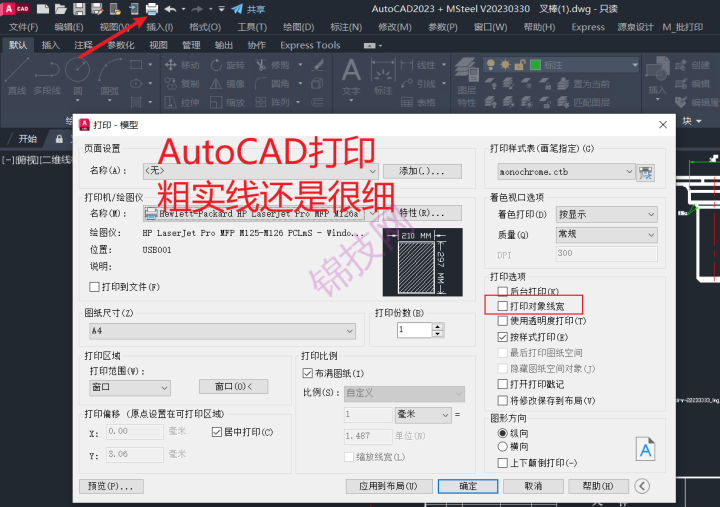Screen dimensions: 720x507
Task: Click the collapse dialog arrow button
Action: coord(642,486)
